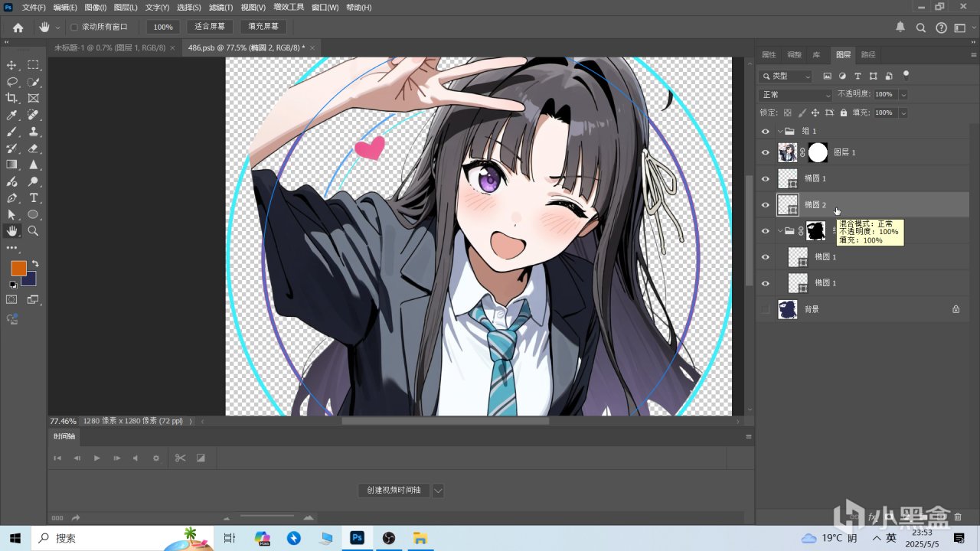This screenshot has width=980, height=551.
Task: Open the blend mode 正常 dropdown
Action: tap(795, 95)
